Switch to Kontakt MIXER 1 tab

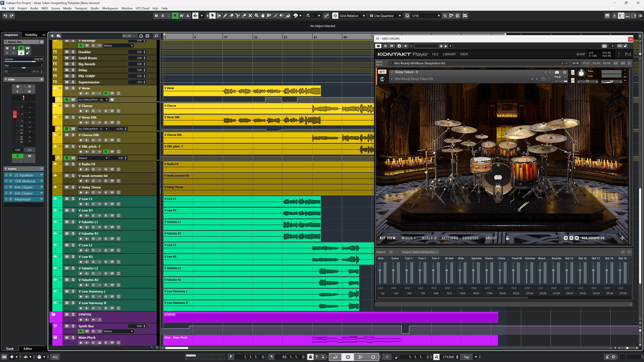point(408,238)
